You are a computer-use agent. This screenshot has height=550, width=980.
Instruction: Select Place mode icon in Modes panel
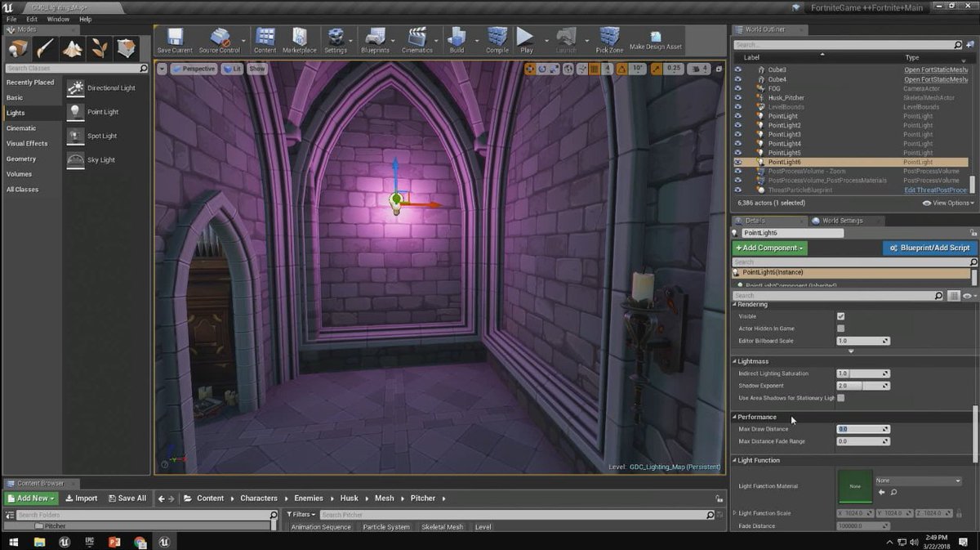pos(18,48)
